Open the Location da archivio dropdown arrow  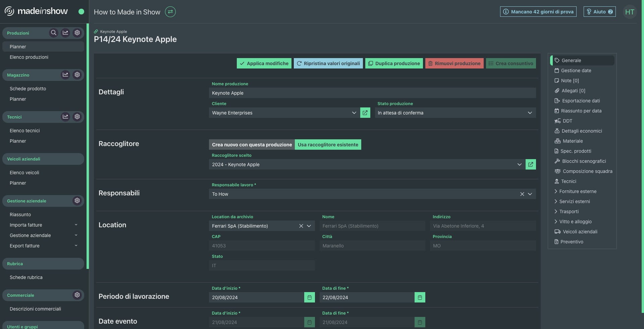point(309,226)
